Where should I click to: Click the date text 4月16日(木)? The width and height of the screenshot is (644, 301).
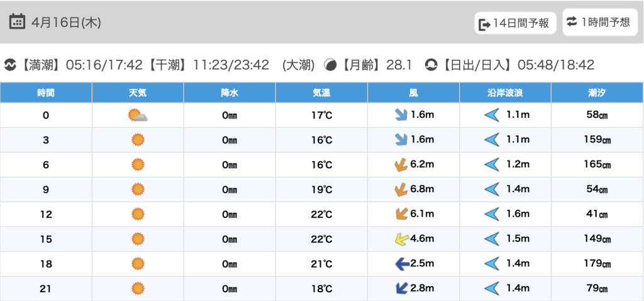[66, 22]
